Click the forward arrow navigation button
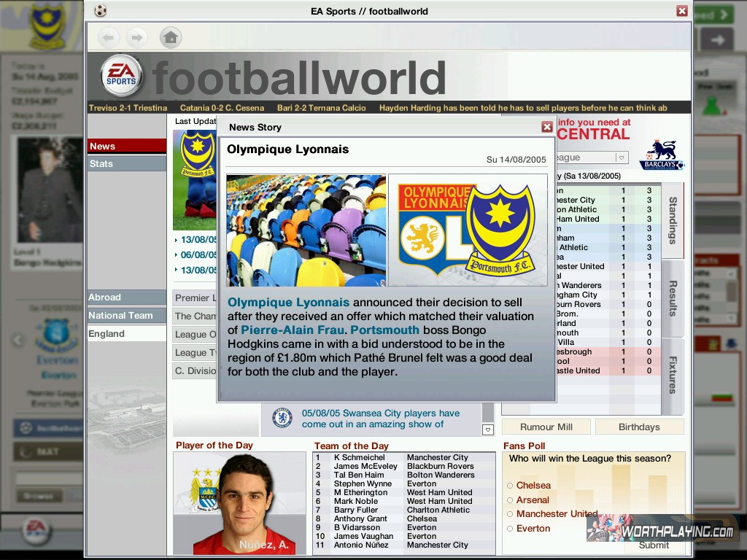This screenshot has width=747, height=560. [136, 37]
